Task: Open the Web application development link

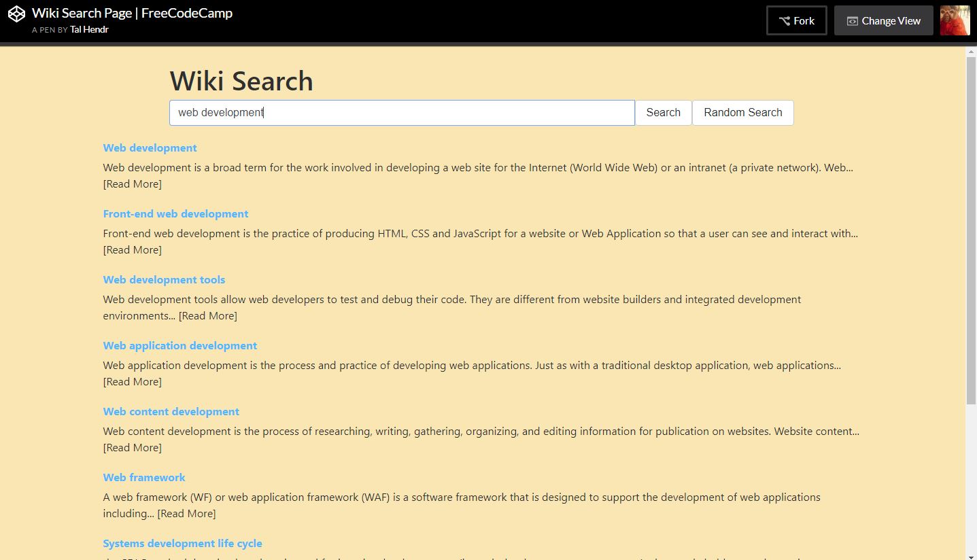Action: point(180,346)
